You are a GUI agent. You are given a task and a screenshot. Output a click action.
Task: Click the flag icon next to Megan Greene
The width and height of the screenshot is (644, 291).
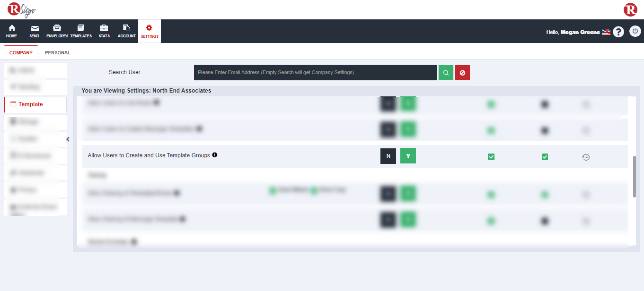coord(606,32)
